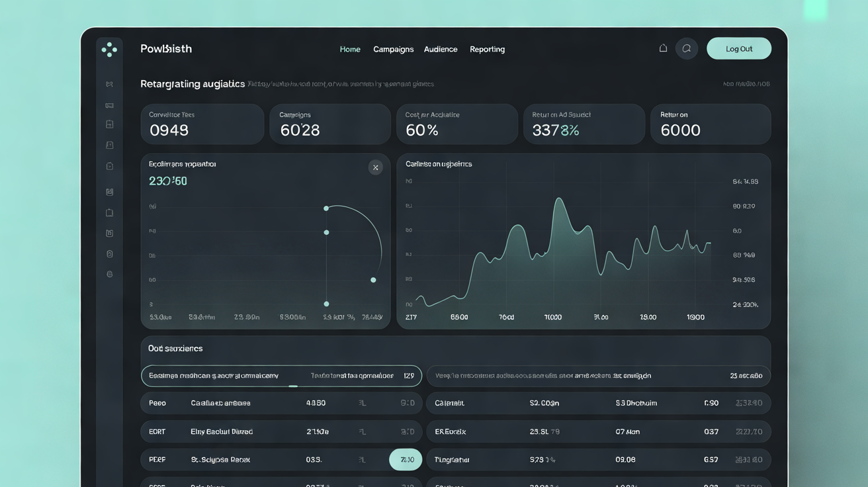Close the chart panel showing 230:60
This screenshot has height=487, width=868.
click(x=376, y=167)
